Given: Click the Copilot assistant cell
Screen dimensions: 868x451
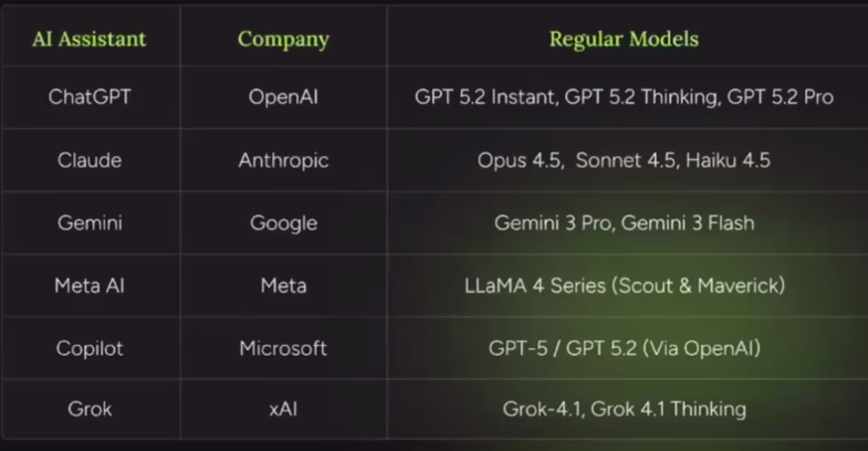Looking at the screenshot, I should (90, 348).
